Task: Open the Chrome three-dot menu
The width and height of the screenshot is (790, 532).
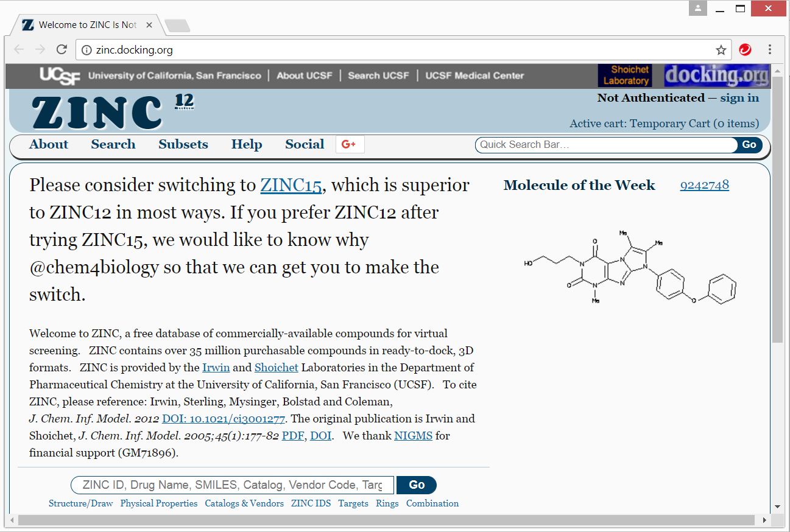Action: click(x=770, y=50)
